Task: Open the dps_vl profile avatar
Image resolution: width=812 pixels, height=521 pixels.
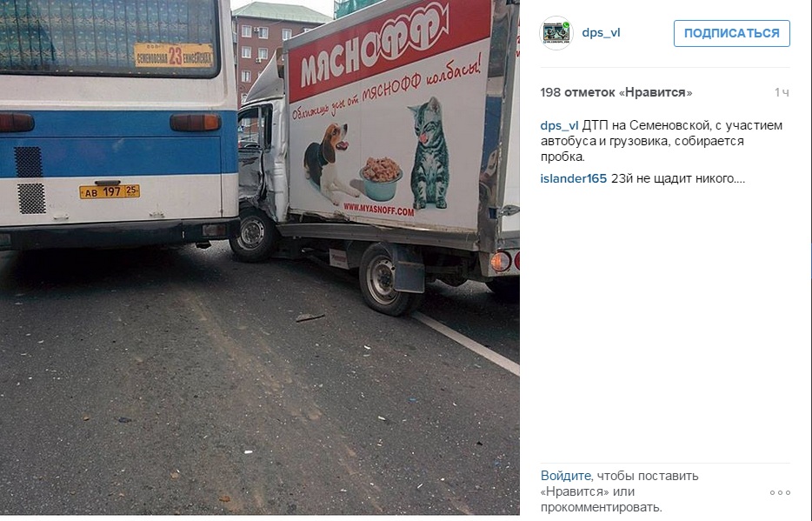Action: coord(556,33)
